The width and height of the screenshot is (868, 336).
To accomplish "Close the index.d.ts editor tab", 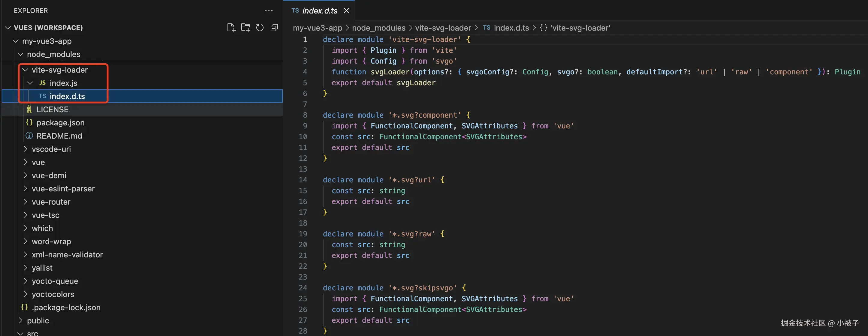I will (346, 11).
